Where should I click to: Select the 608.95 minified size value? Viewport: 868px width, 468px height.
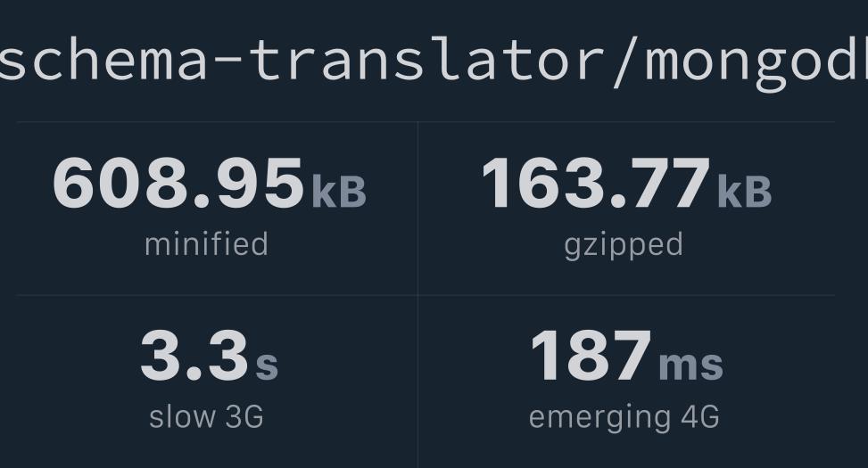click(x=178, y=183)
